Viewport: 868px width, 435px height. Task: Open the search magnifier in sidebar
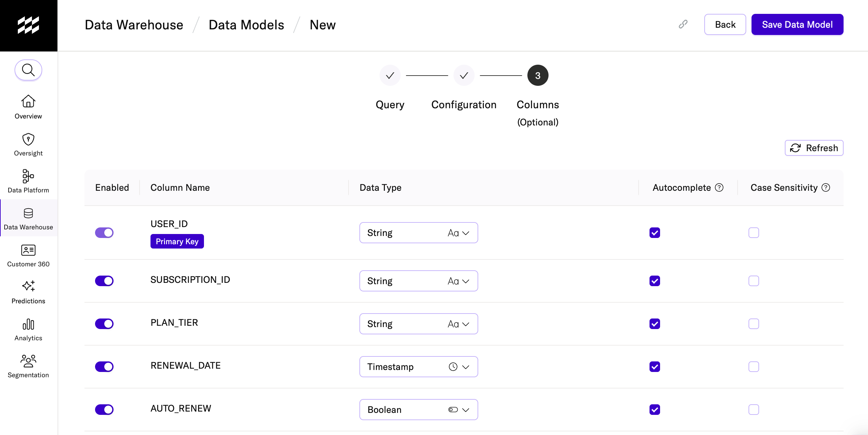(28, 70)
